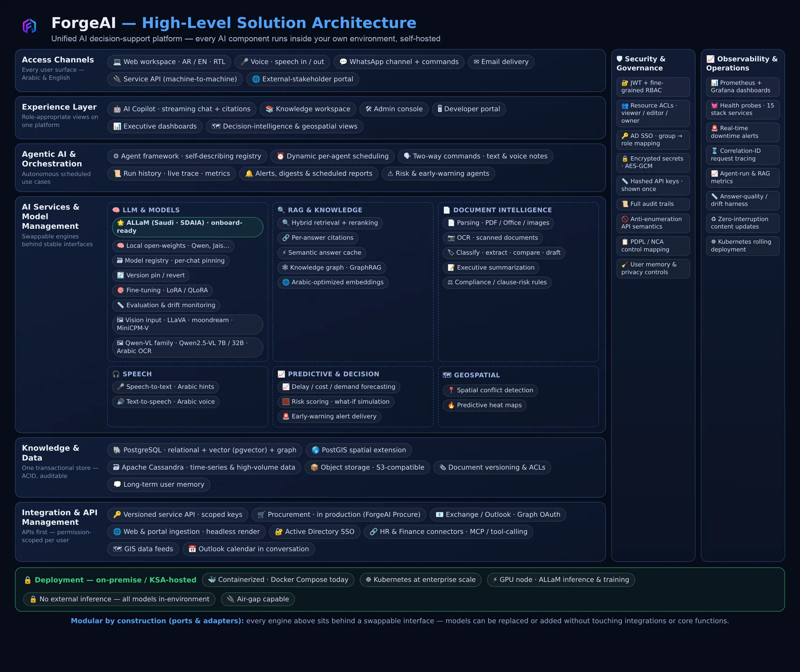Image resolution: width=800 pixels, height=672 pixels.
Task: Click the star icon in the ALLaM chip
Action: (120, 223)
